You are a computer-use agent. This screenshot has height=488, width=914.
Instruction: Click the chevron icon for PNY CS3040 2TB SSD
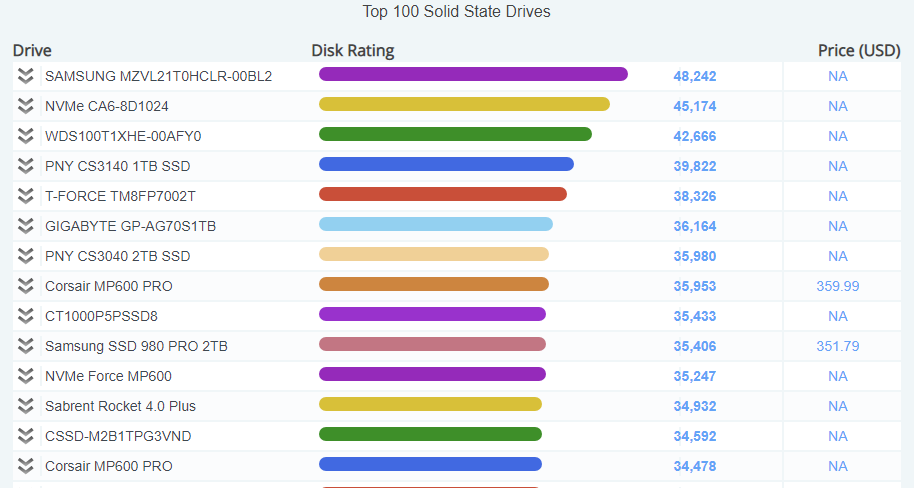click(26, 256)
